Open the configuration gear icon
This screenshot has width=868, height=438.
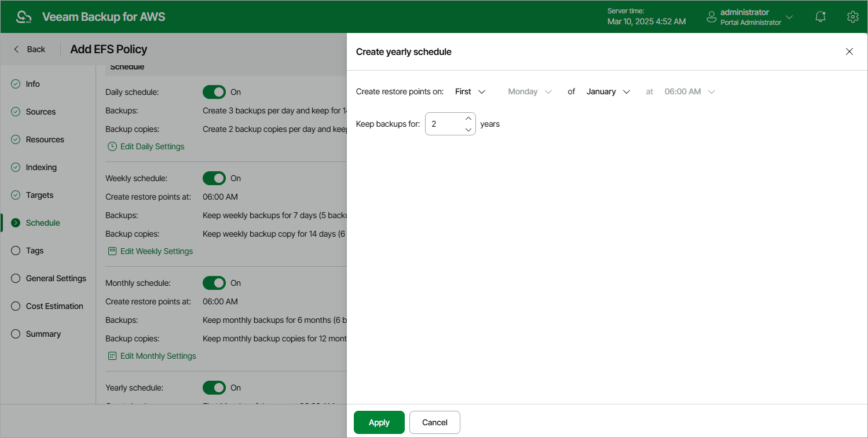(x=852, y=17)
